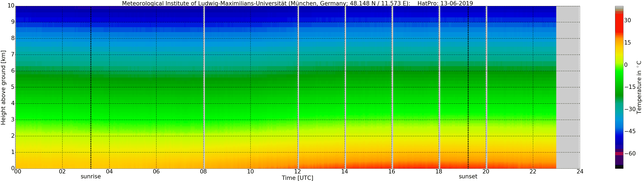Click the 'sunrise' label below the time axis
644x182 pixels.
(91, 176)
